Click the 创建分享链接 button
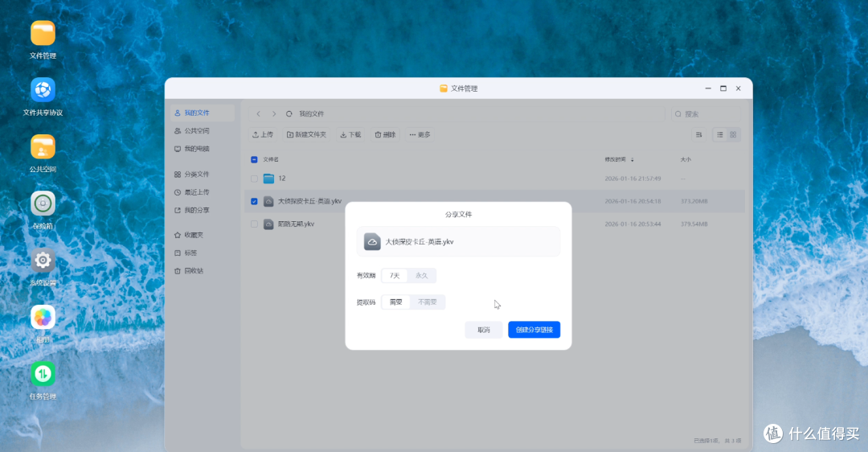 (534, 330)
